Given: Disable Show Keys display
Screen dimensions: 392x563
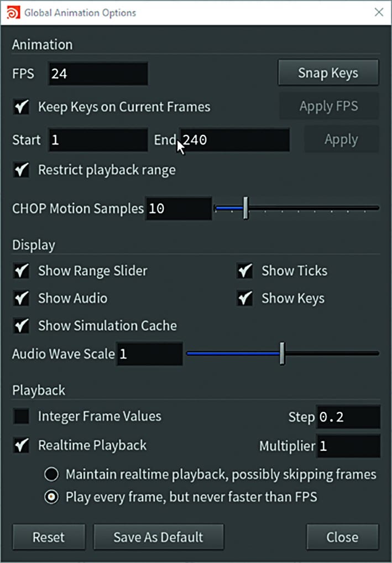Looking at the screenshot, I should coord(245,298).
